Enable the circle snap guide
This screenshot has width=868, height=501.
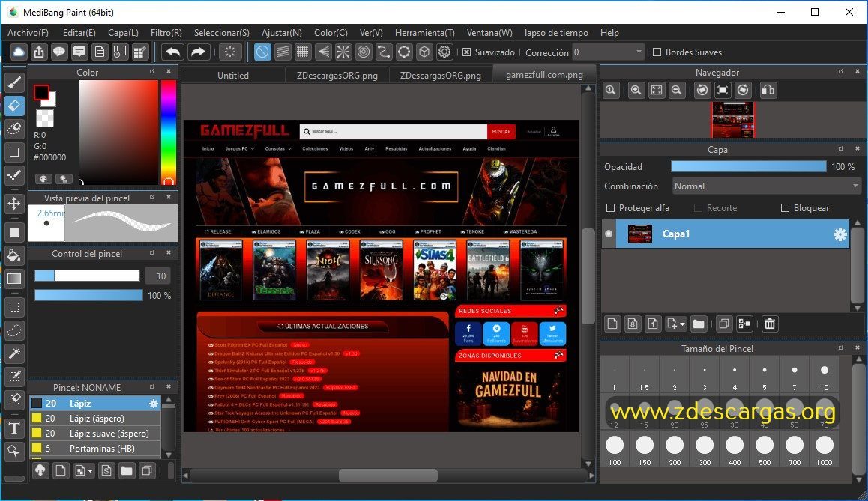[364, 52]
